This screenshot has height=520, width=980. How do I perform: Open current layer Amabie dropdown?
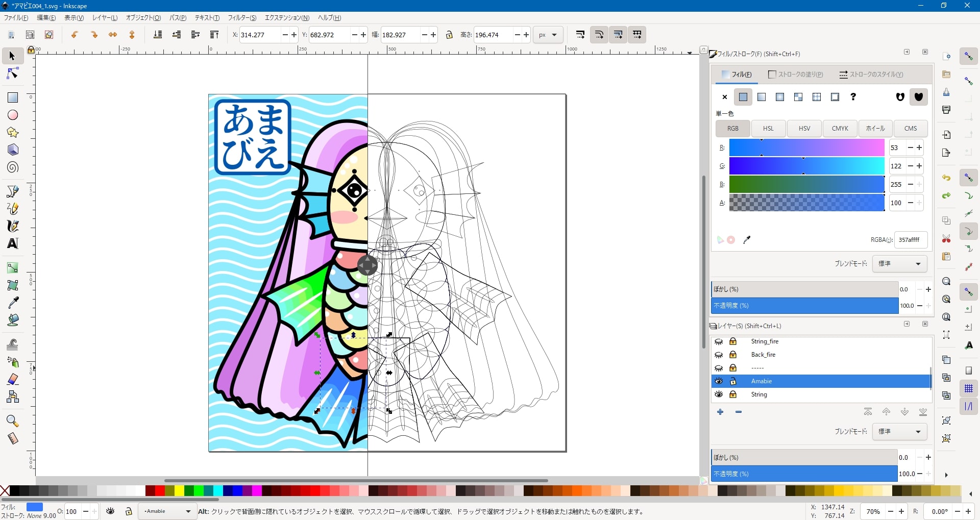pos(167,511)
